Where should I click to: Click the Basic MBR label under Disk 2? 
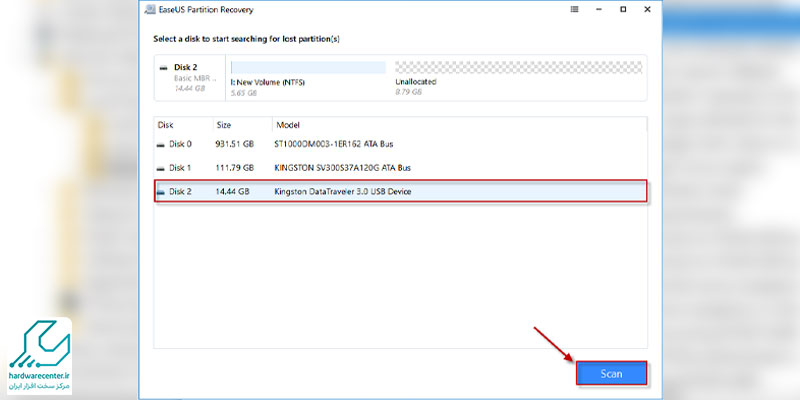pyautogui.click(x=195, y=78)
